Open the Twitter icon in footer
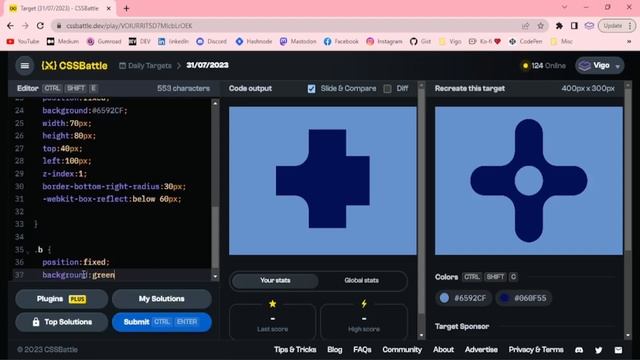 pos(599,350)
